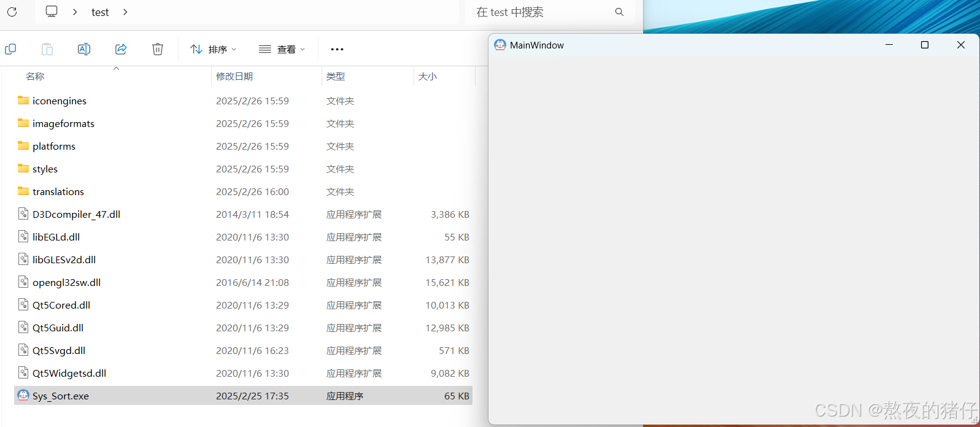Sort by the 类型 column header
The image size is (980, 427).
tap(336, 77)
